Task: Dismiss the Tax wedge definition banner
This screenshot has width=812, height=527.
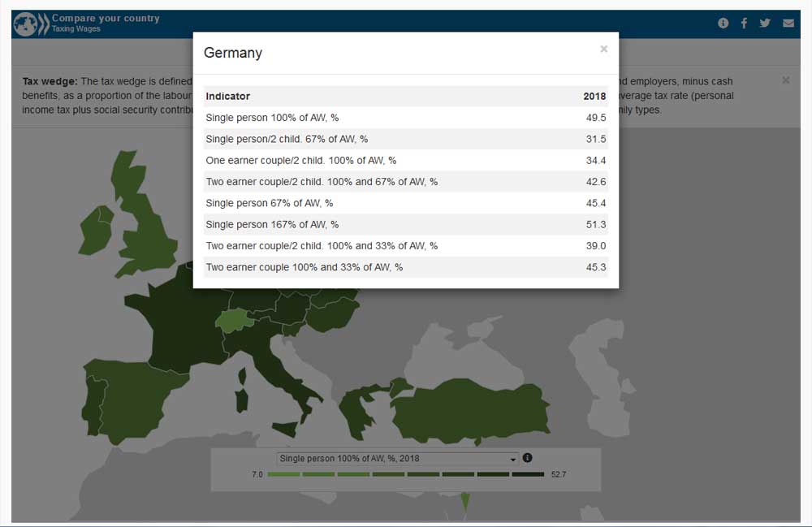Action: (785, 80)
